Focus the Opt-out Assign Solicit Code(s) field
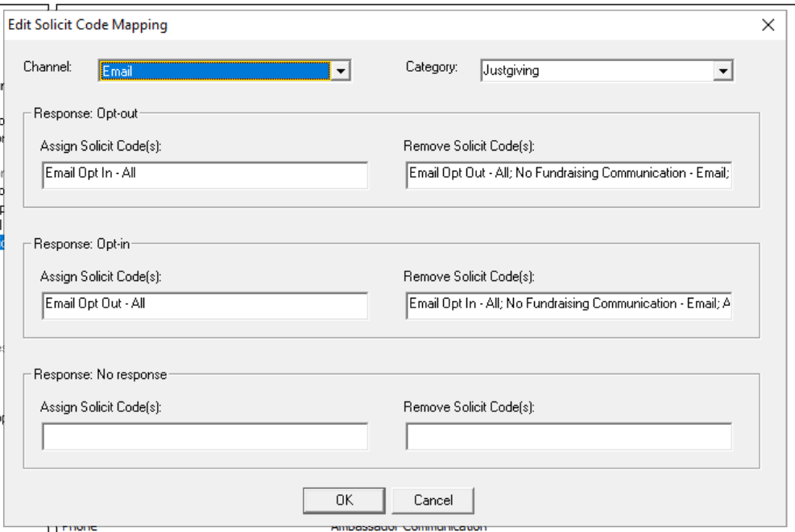The image size is (795, 532). (x=204, y=174)
